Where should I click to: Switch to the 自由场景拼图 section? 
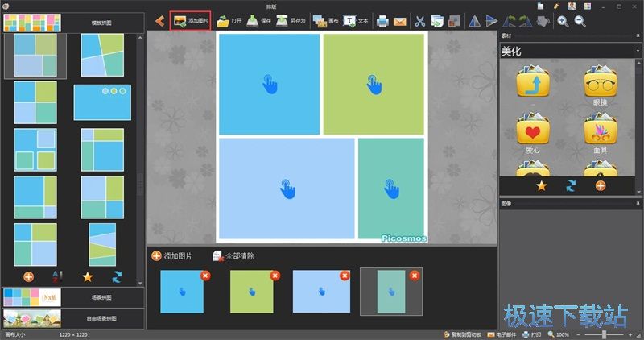point(73,318)
